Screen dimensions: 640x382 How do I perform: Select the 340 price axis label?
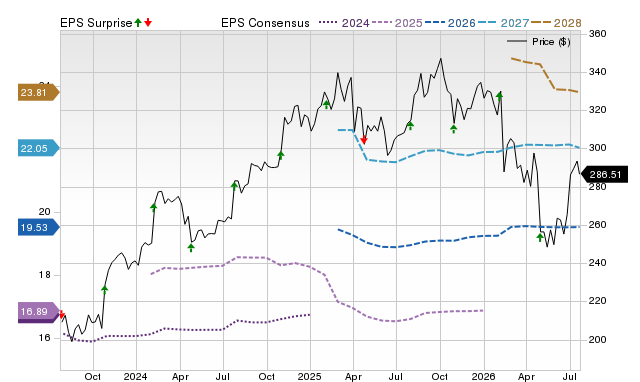click(x=597, y=72)
